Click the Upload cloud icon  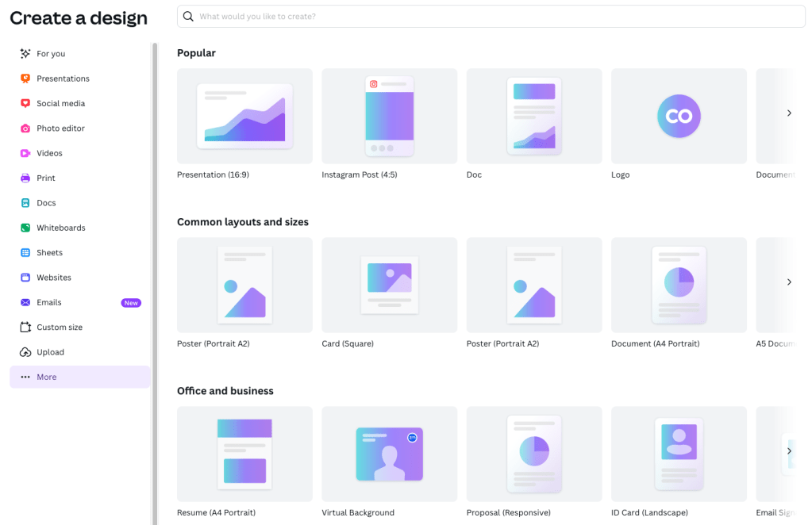coord(25,352)
